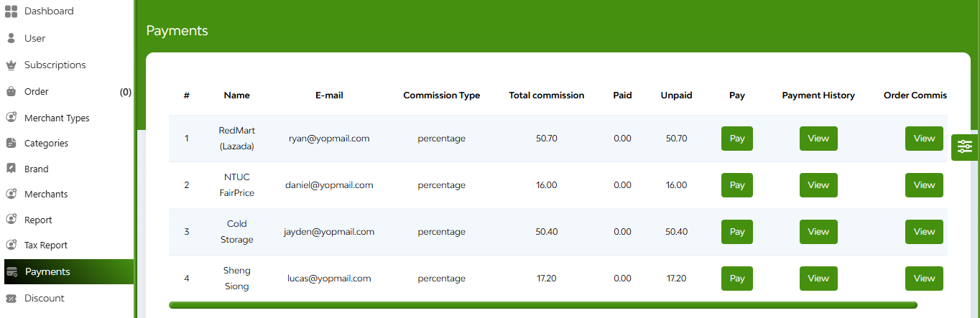The height and width of the screenshot is (318, 980).
Task: Click the Total commission column header
Action: [x=547, y=95]
